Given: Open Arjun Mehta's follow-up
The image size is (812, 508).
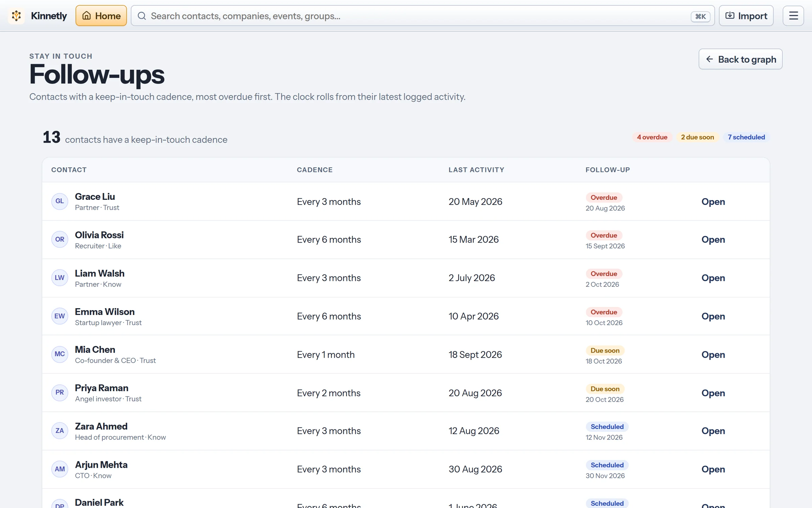Looking at the screenshot, I should point(713,469).
